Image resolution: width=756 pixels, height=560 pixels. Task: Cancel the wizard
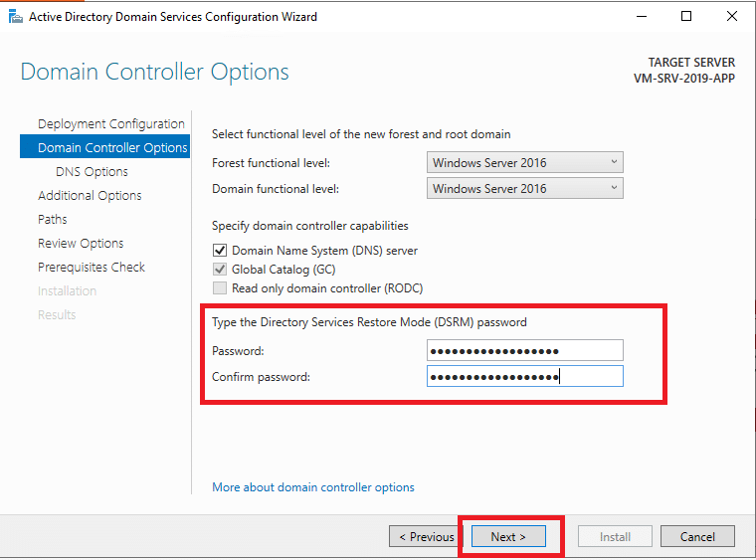coord(697,536)
